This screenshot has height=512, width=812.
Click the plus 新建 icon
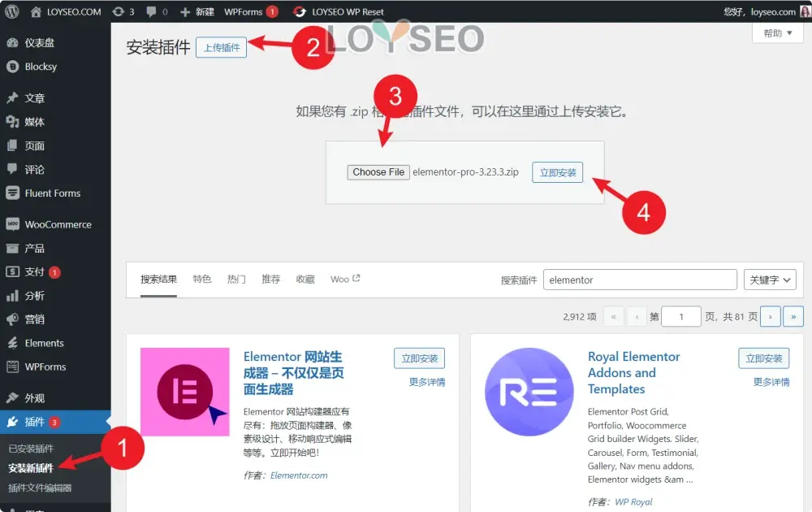pos(185,12)
